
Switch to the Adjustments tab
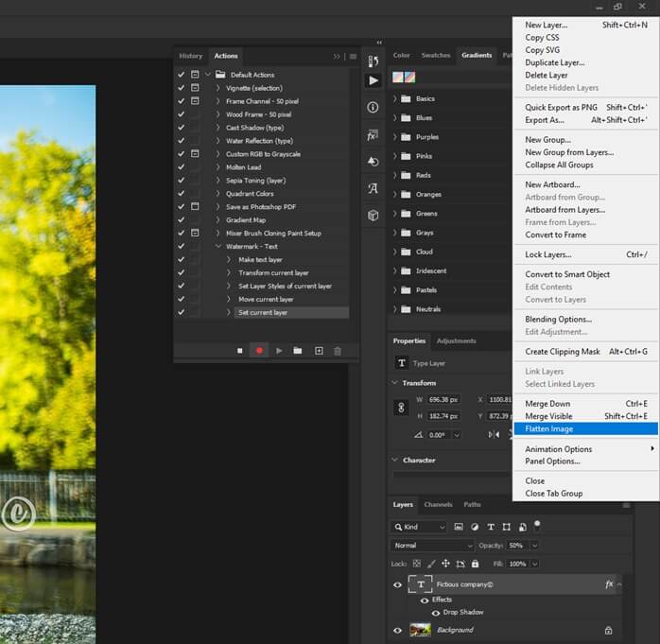tap(457, 341)
